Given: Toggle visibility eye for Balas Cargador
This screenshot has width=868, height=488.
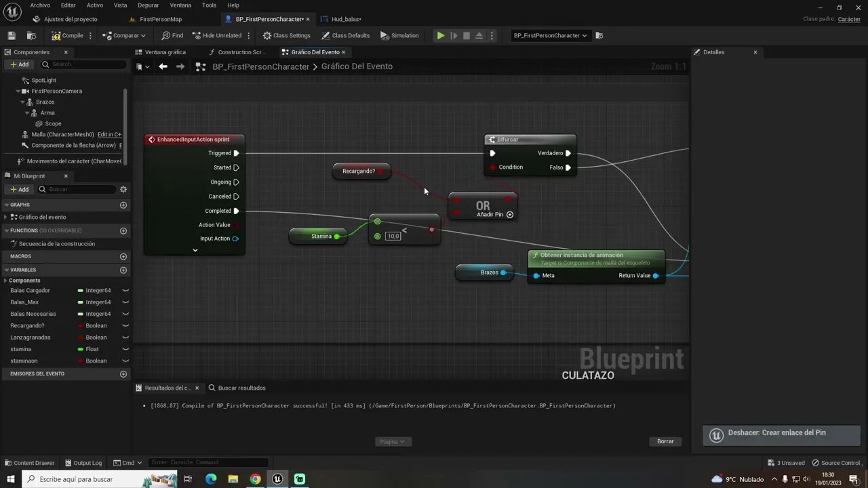Looking at the screenshot, I should [125, 291].
